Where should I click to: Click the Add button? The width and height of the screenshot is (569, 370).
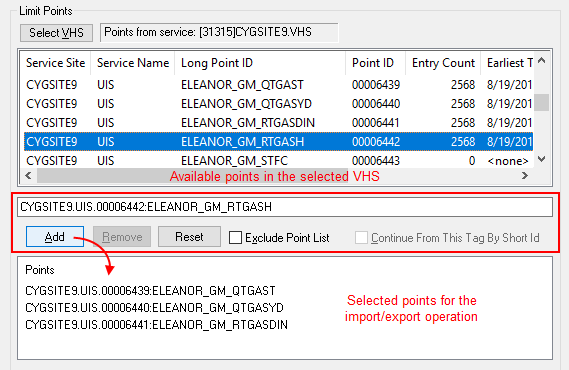(x=55, y=237)
